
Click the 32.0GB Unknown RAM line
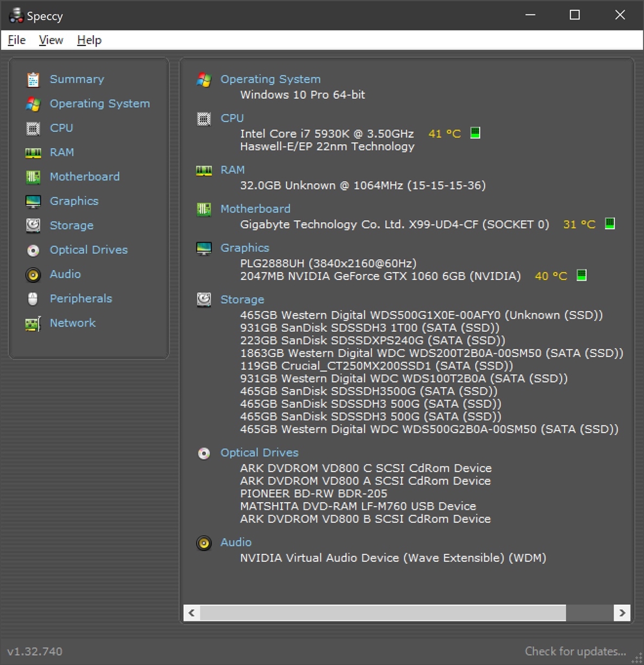coord(363,186)
